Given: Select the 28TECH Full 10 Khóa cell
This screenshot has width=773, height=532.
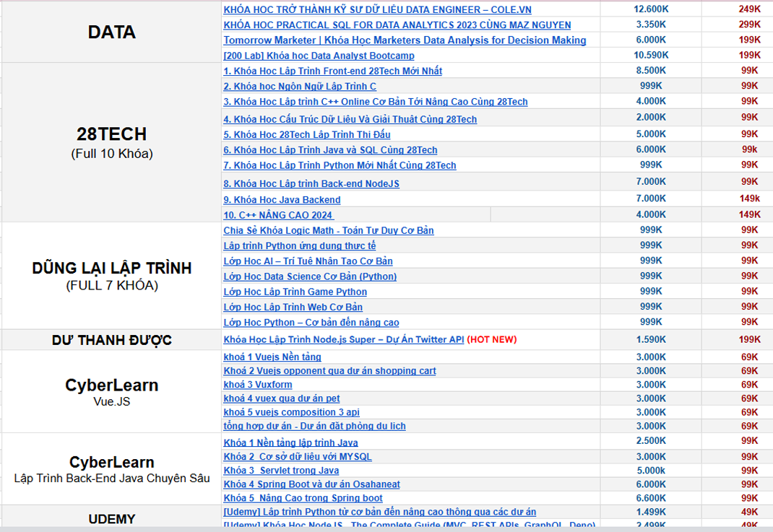Looking at the screenshot, I should click(111, 141).
